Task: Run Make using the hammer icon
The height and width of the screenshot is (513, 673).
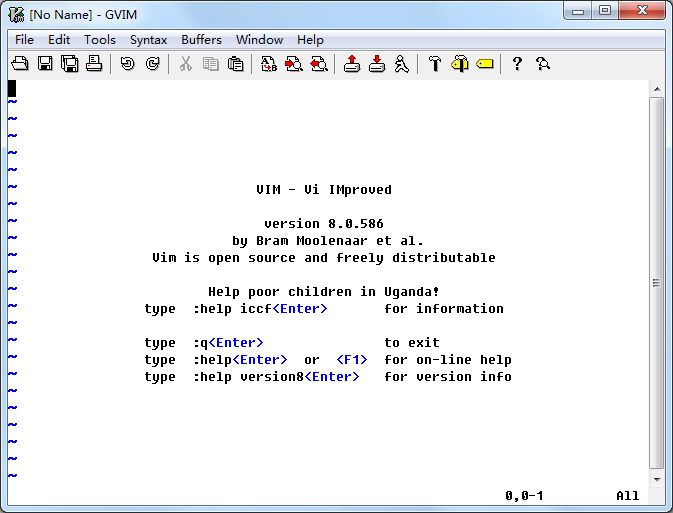Action: (435, 64)
